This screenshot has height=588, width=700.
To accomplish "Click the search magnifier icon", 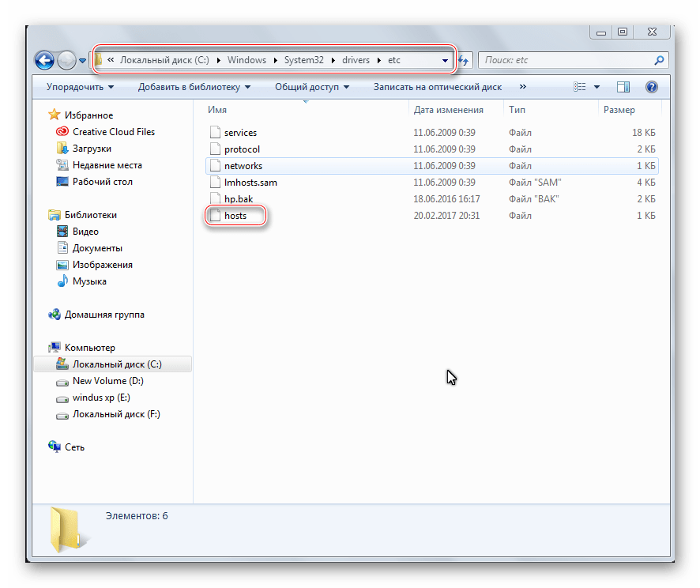I will coord(659,60).
